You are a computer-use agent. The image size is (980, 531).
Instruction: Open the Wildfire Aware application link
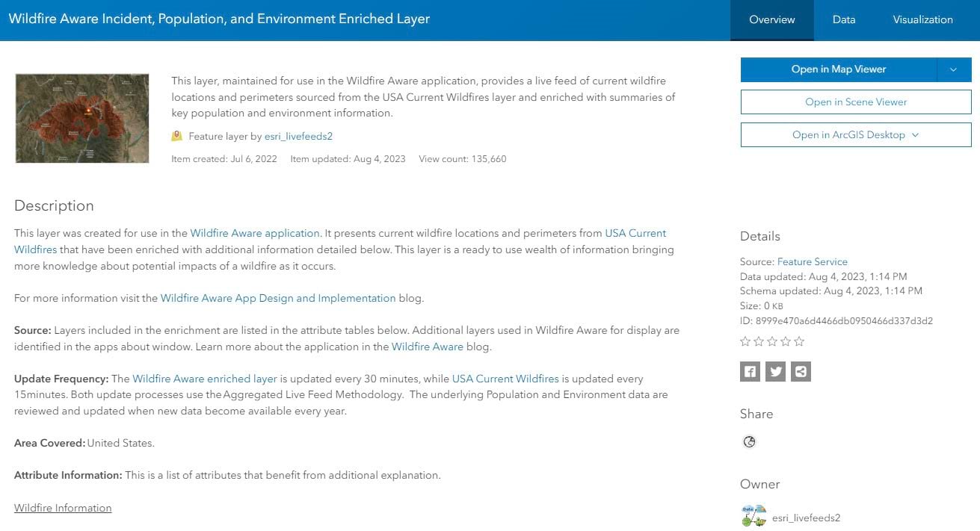click(255, 233)
